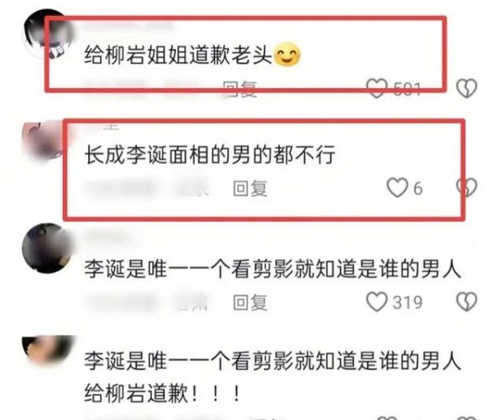Open fourth commenter's avatar at bottom
The height and width of the screenshot is (420, 504).
[48, 351]
